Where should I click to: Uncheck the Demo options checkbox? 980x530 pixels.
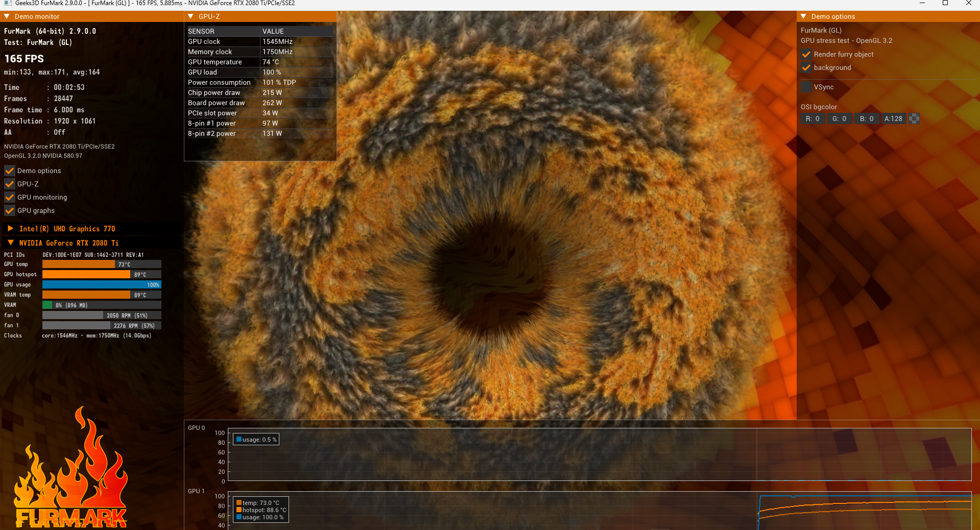click(x=10, y=171)
